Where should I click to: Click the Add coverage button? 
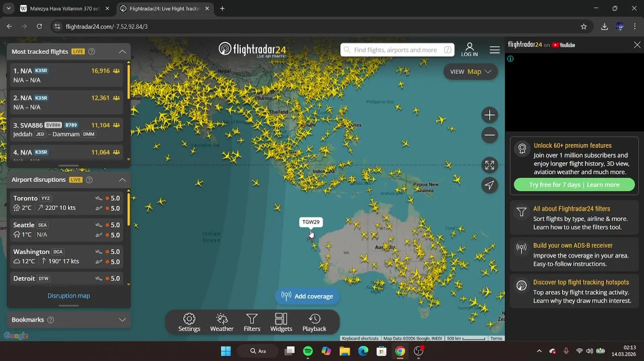307,296
